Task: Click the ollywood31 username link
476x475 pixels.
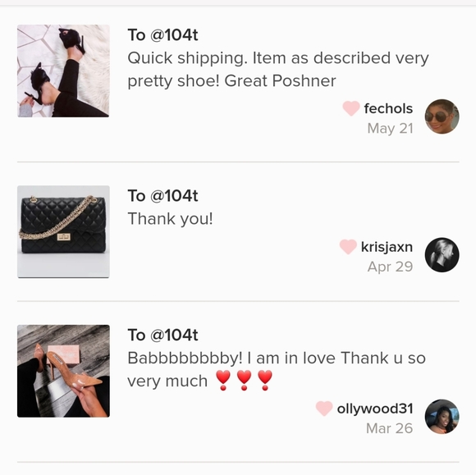Action: 375,409
